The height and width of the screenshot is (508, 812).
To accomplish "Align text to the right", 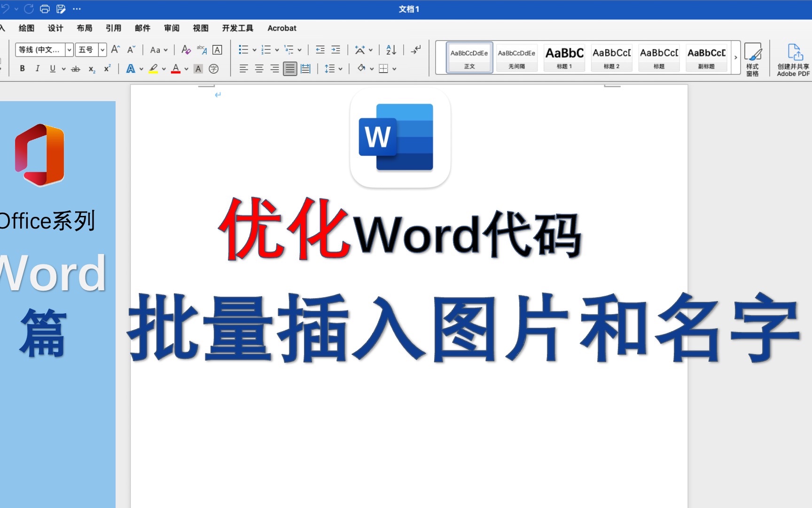I will click(274, 69).
